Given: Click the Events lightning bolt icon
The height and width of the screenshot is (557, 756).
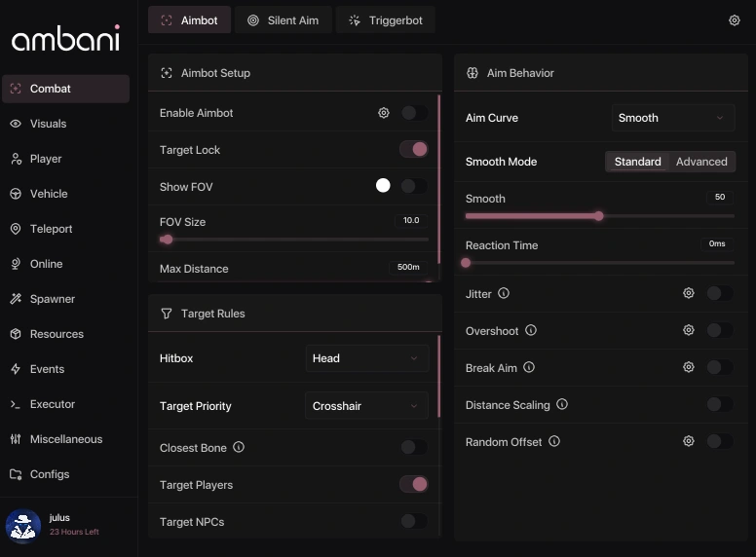Looking at the screenshot, I should click(16, 369).
